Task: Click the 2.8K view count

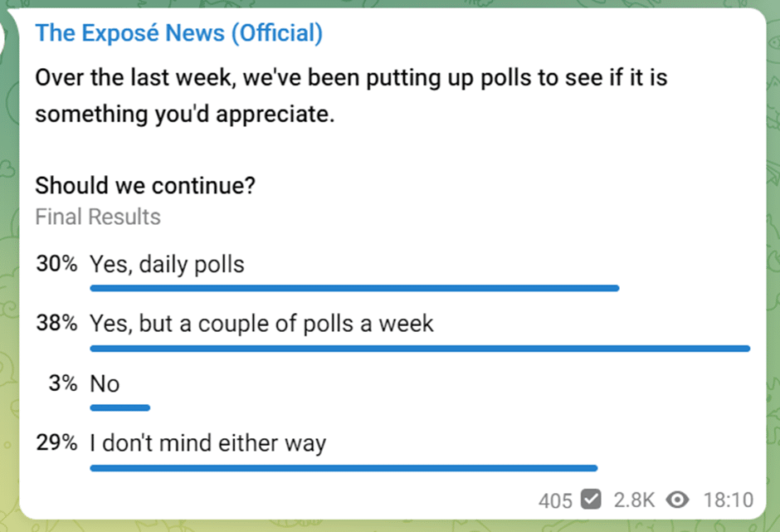Action: click(x=634, y=500)
